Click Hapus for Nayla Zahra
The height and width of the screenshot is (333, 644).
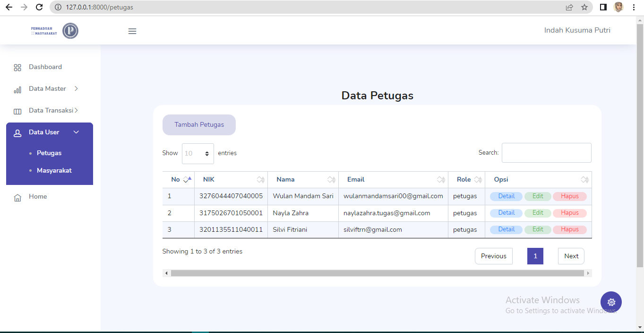pyautogui.click(x=570, y=213)
